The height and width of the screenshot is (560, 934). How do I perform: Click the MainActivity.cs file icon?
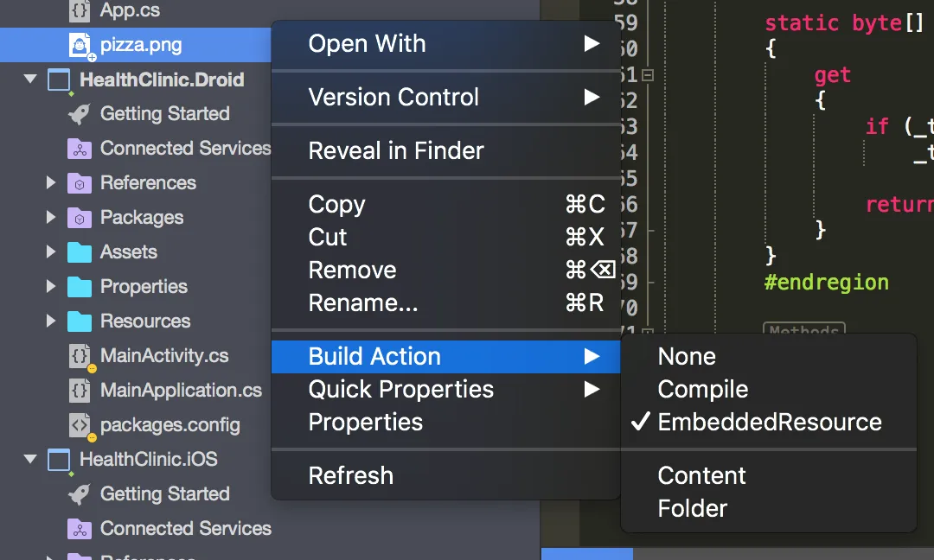(80, 356)
